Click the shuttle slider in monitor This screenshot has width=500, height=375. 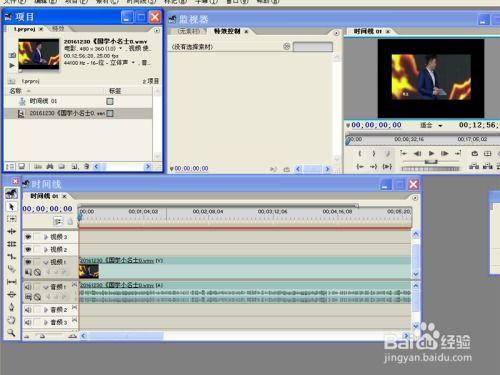click(431, 162)
